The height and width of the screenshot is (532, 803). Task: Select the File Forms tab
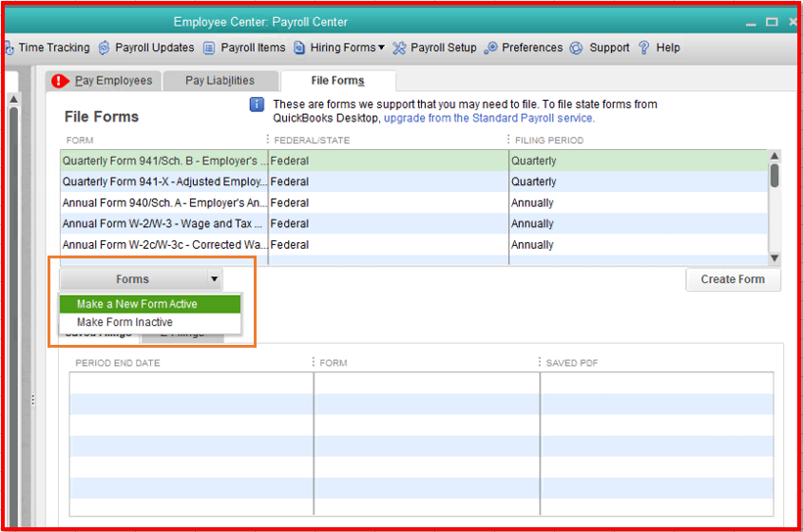337,81
